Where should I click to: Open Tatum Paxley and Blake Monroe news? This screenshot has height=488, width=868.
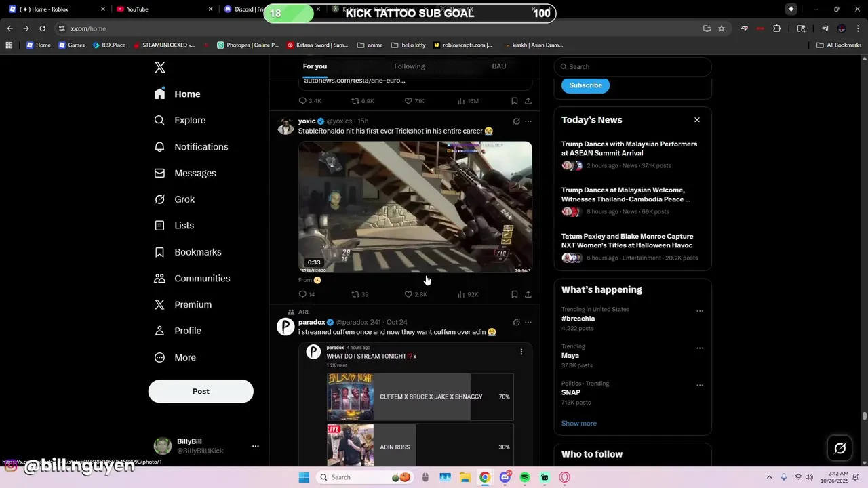point(627,241)
